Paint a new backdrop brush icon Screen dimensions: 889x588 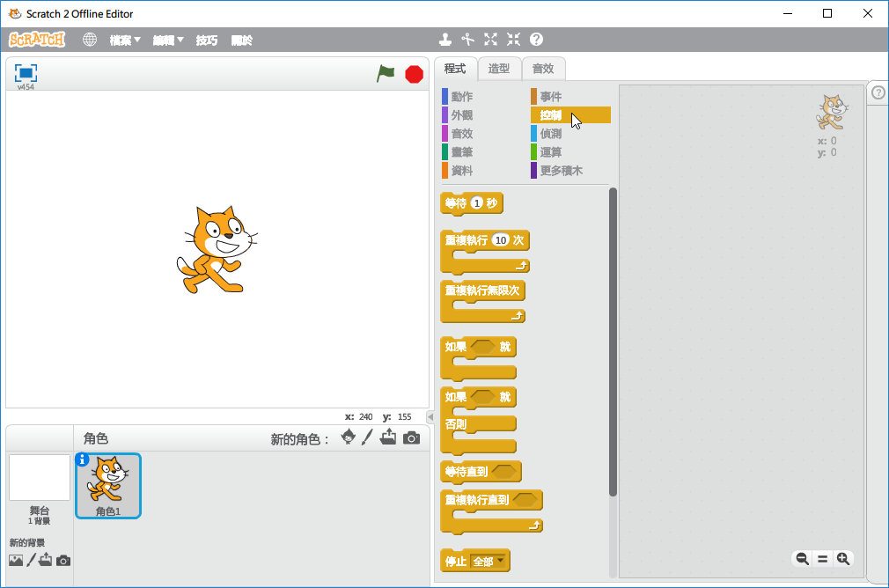pyautogui.click(x=31, y=560)
